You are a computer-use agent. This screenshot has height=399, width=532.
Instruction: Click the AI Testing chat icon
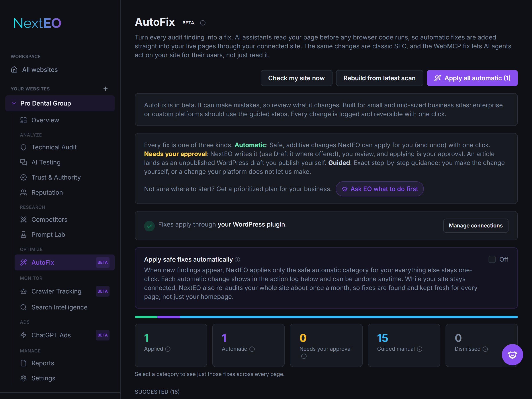pyautogui.click(x=23, y=162)
